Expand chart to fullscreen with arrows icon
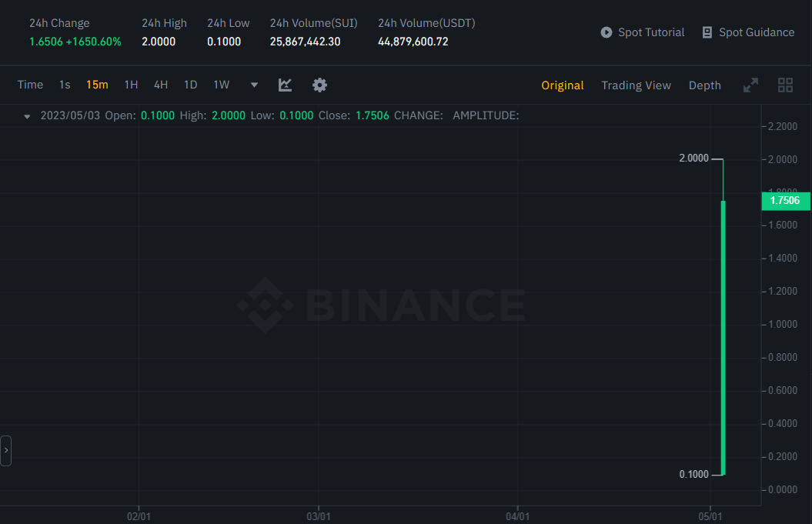812x524 pixels. click(x=750, y=85)
